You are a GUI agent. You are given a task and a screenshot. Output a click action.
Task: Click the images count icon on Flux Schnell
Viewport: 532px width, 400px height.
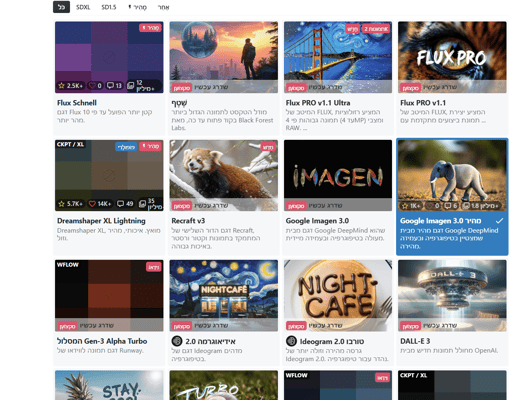[x=131, y=85]
